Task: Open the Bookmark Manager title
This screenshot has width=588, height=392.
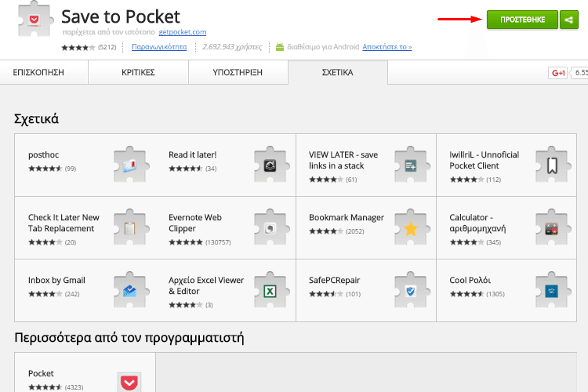Action: click(x=347, y=218)
